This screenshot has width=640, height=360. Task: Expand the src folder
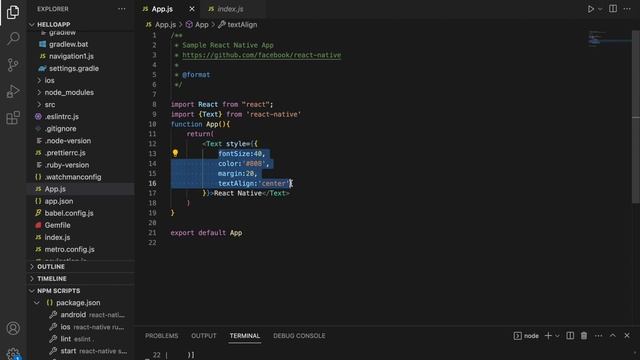[x=81, y=104]
